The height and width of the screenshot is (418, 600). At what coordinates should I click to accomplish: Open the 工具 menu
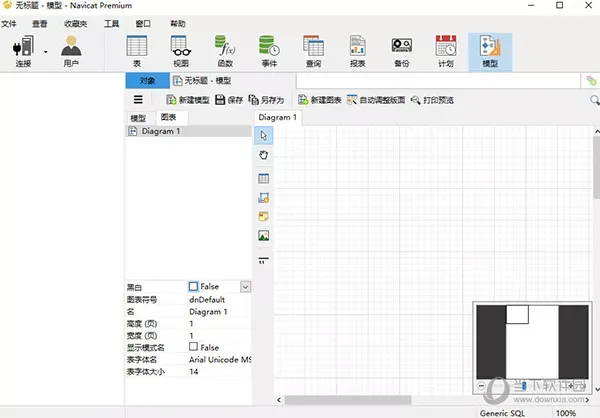(x=111, y=24)
